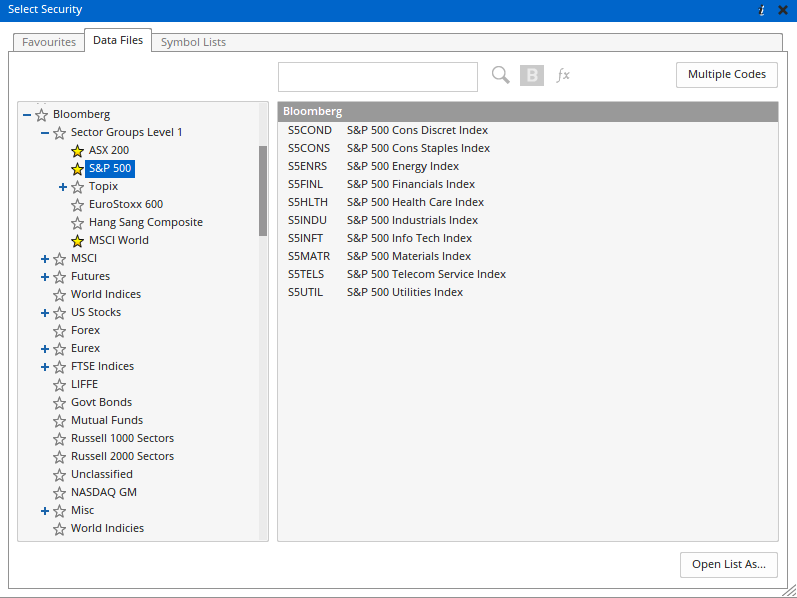Viewport: 797px width, 598px height.
Task: Expand the US Stocks node
Action: (x=45, y=313)
